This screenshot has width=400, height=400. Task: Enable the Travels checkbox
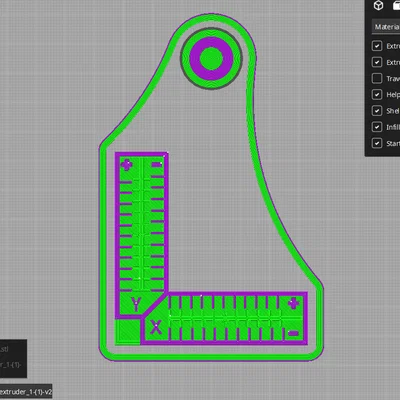coord(377,78)
